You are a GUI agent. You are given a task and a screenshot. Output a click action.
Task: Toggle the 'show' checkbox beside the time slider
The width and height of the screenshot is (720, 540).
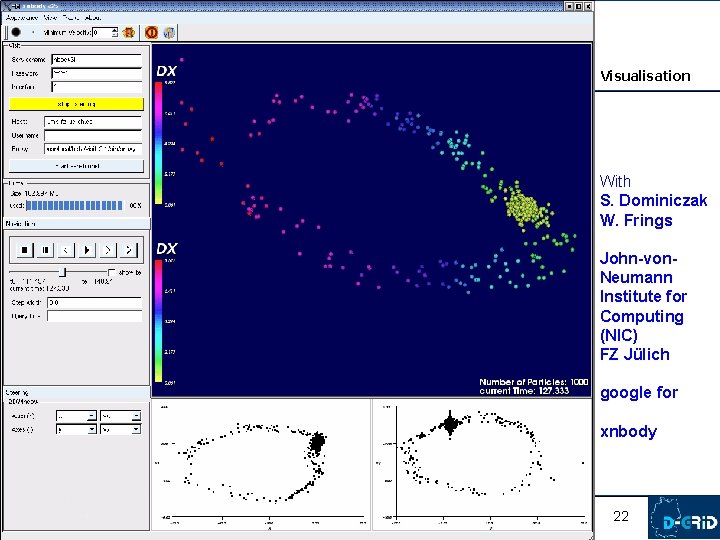111,272
